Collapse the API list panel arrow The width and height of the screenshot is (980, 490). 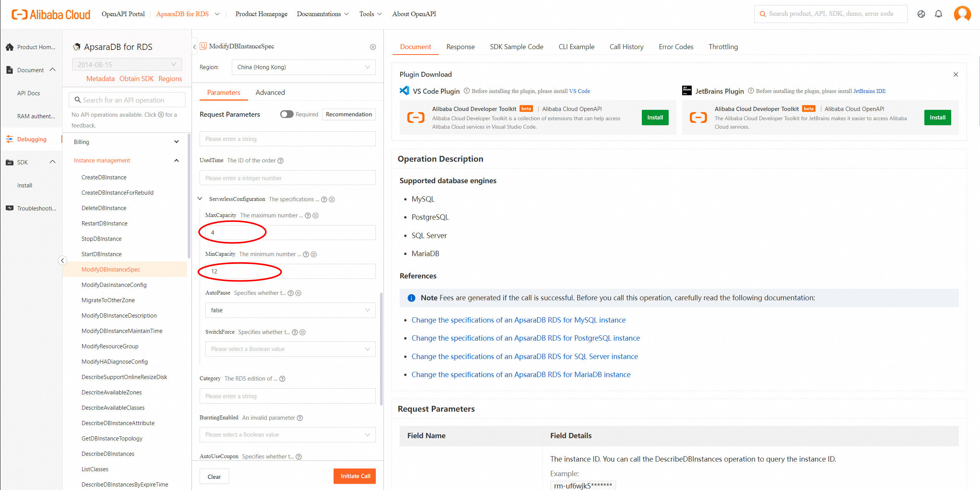(x=194, y=47)
